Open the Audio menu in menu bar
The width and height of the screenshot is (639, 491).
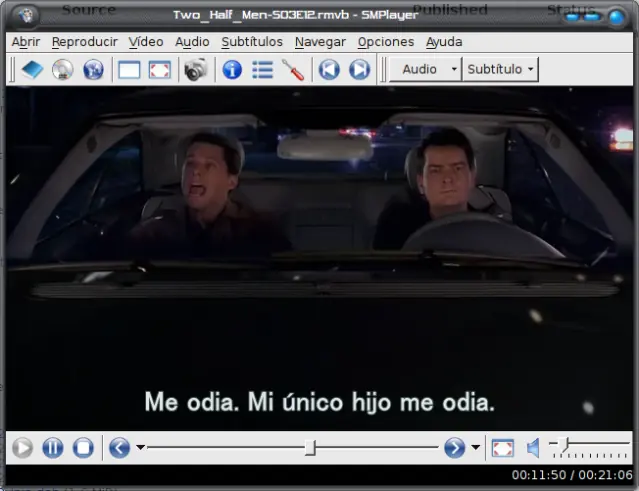click(x=192, y=42)
